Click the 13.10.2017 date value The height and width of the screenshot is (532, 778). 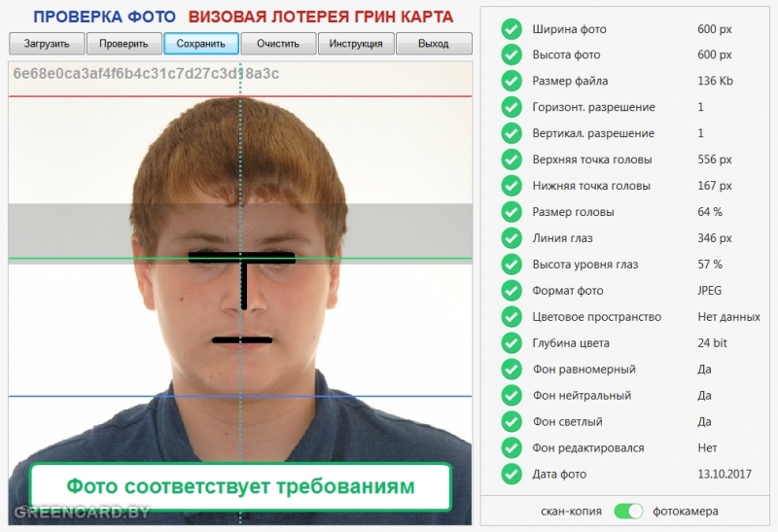tap(725, 474)
